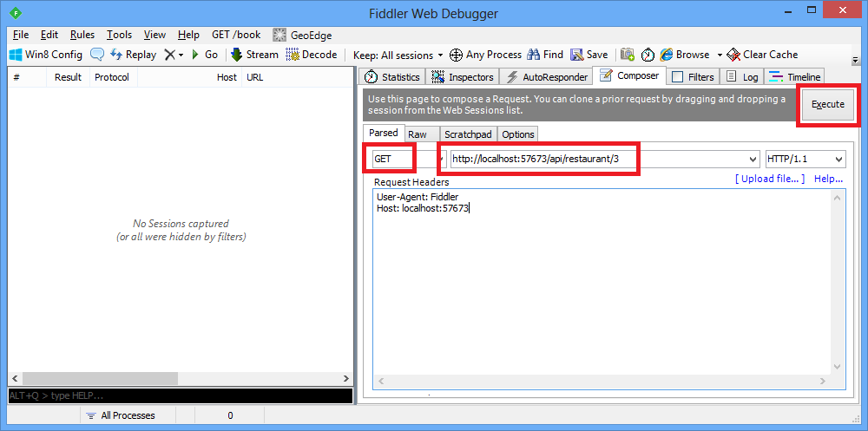Open the HTTP/1.1 version dropdown
This screenshot has height=431, width=868.
coord(806,159)
